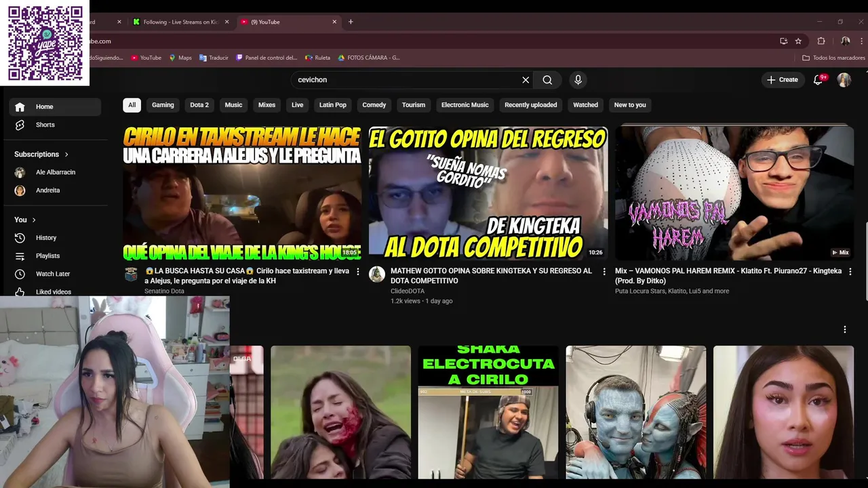The image size is (868, 488).
Task: Open the Andreita channel subscription
Action: pyautogui.click(x=55, y=190)
